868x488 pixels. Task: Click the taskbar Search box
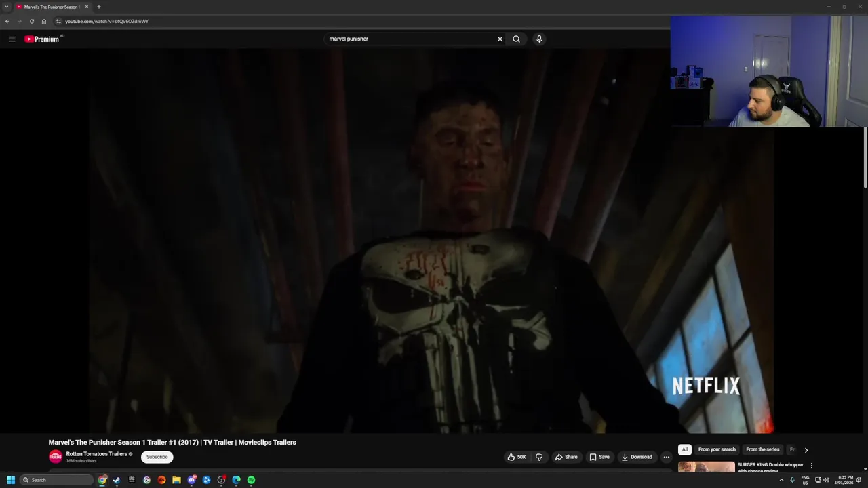(57, 480)
